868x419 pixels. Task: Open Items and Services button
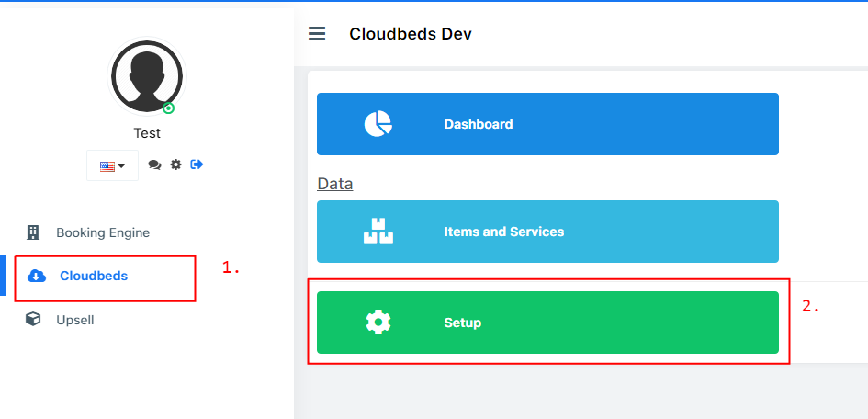pyautogui.click(x=547, y=232)
